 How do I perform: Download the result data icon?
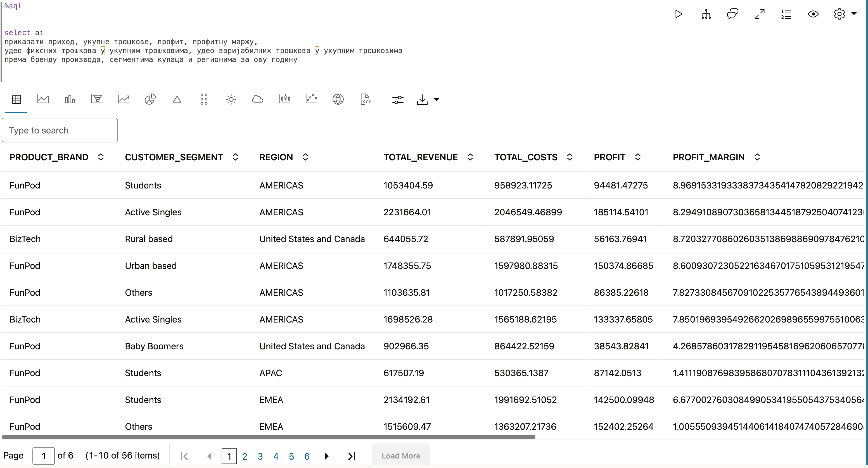[422, 100]
